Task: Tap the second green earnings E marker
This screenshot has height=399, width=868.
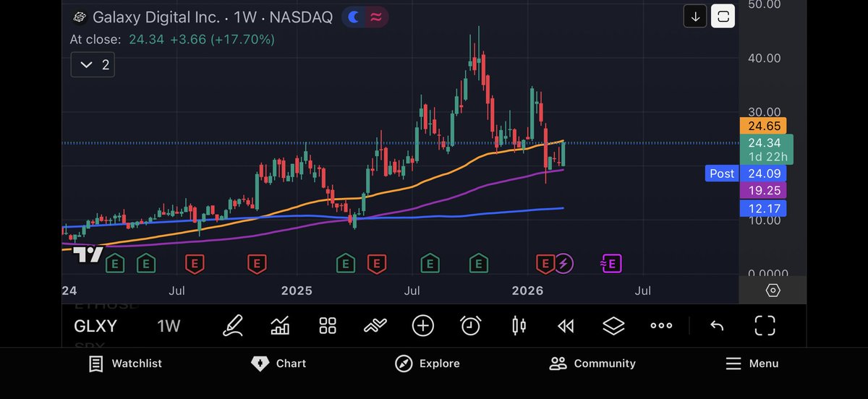Action: click(146, 264)
